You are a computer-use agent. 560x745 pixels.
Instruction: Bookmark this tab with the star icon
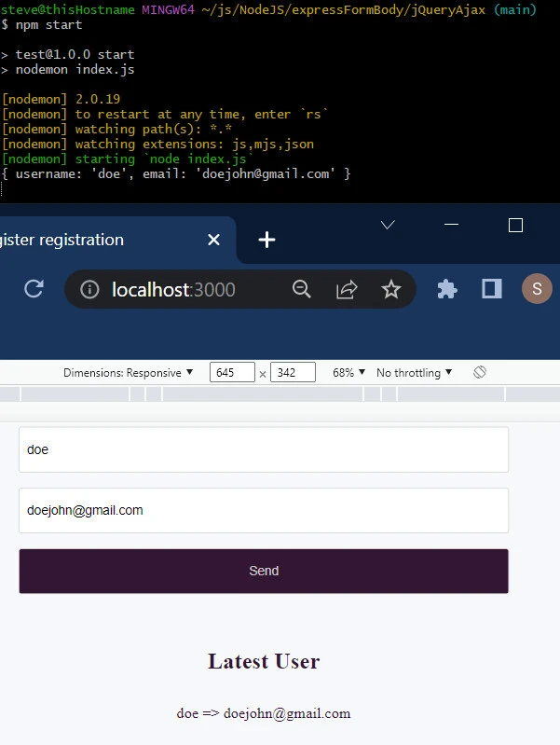[391, 290]
